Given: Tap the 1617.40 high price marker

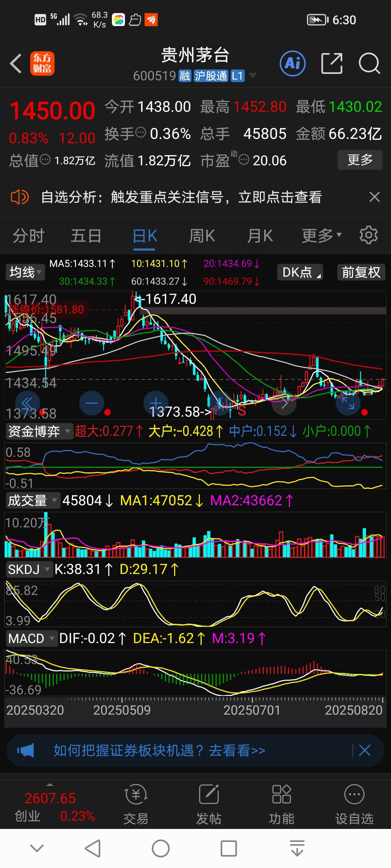Looking at the screenshot, I should 165,299.
